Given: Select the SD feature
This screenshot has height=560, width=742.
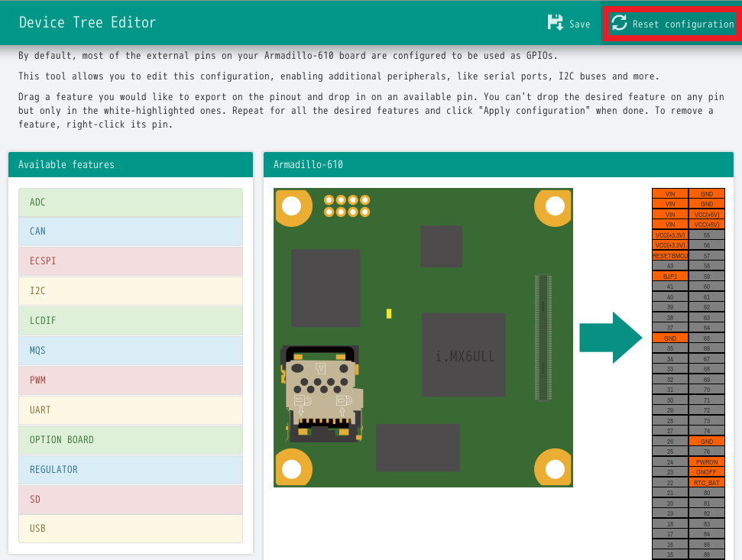Looking at the screenshot, I should (x=131, y=500).
